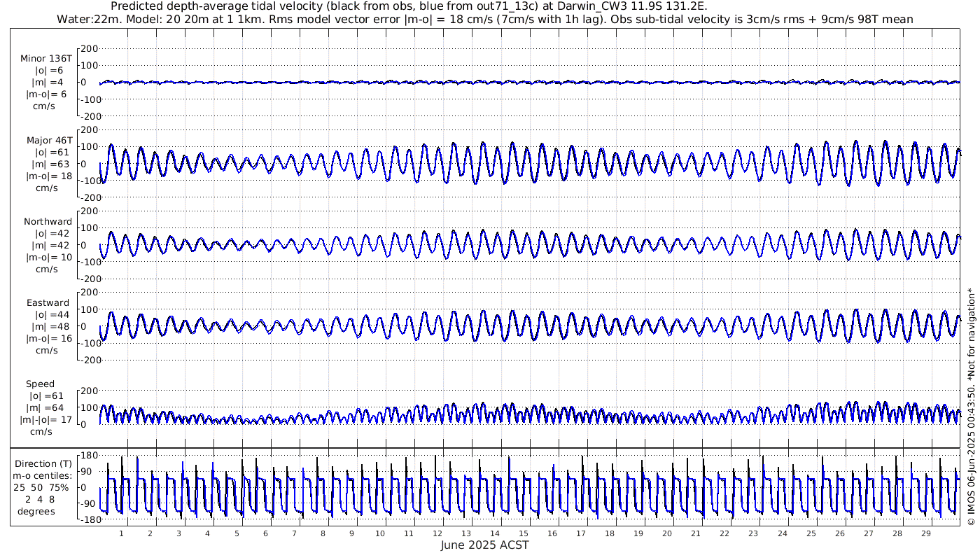The width and height of the screenshot is (980, 560).
Task: Click the "|m-o|= 16" value
Action: click(x=49, y=338)
